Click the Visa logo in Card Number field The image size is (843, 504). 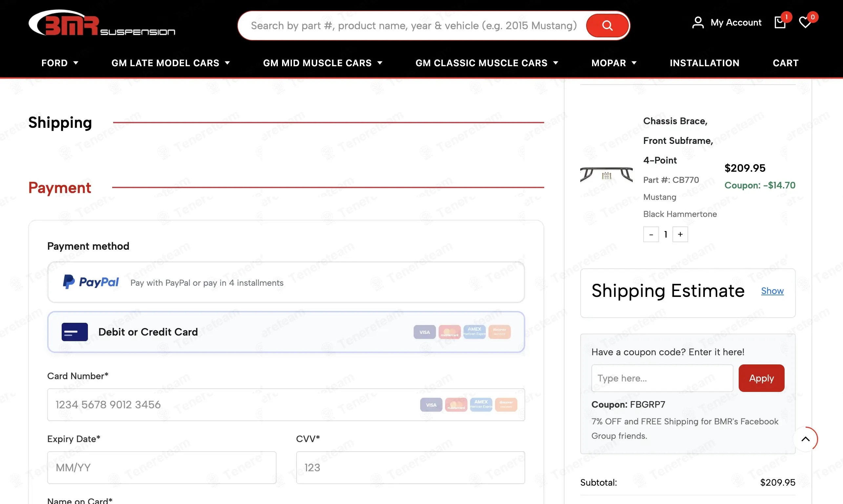point(431,404)
